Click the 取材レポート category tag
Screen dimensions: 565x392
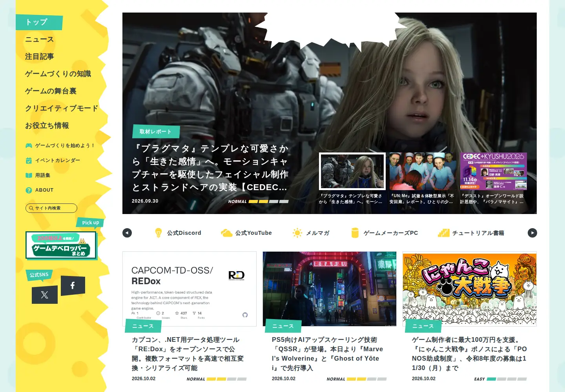tap(156, 132)
